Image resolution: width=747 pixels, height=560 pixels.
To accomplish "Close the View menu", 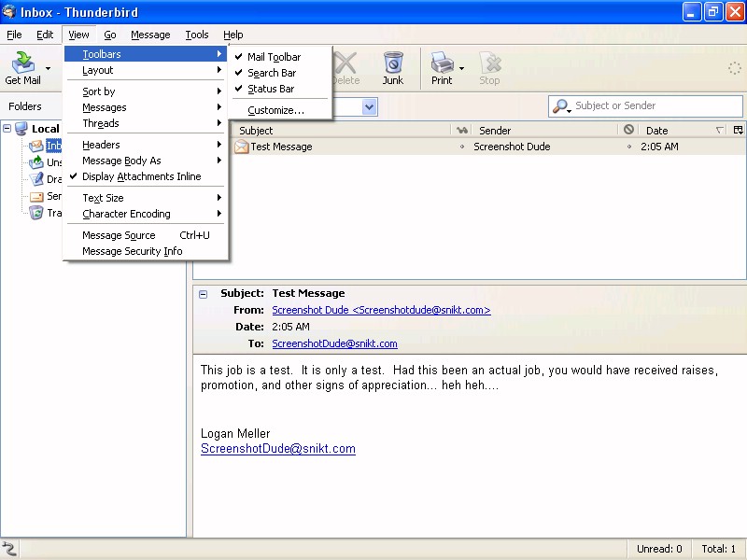I will coord(78,35).
